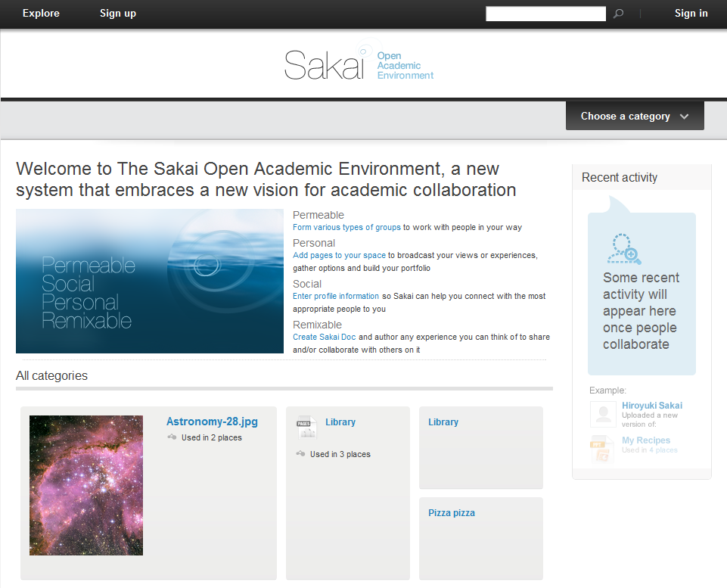This screenshot has height=588, width=727.
Task: Open the Astronomy-28.jpg title link
Action: pyautogui.click(x=212, y=422)
